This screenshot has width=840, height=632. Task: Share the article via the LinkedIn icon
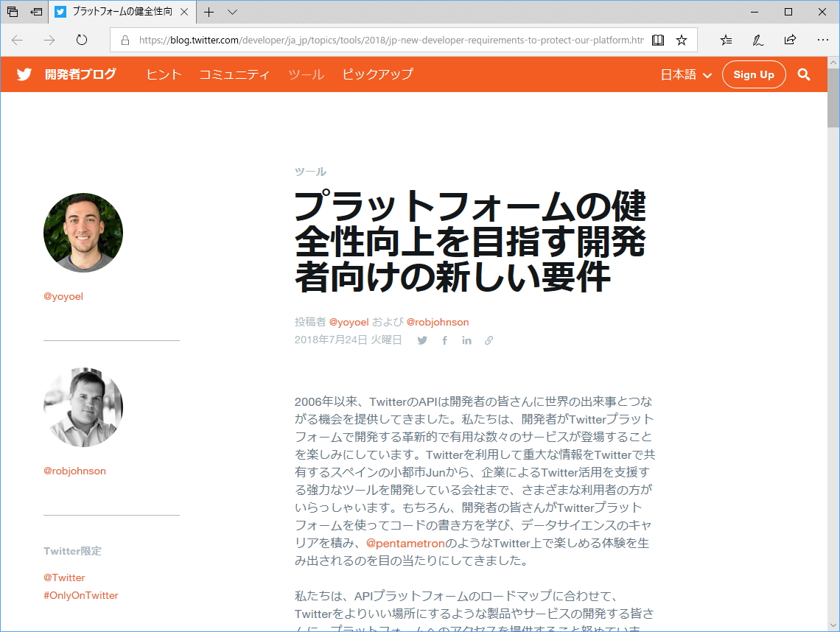coord(466,340)
